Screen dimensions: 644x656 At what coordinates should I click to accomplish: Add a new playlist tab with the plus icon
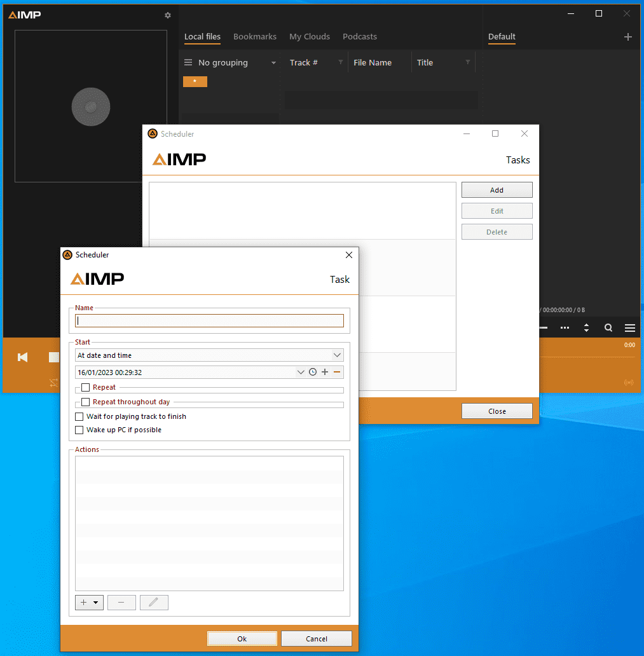(627, 37)
